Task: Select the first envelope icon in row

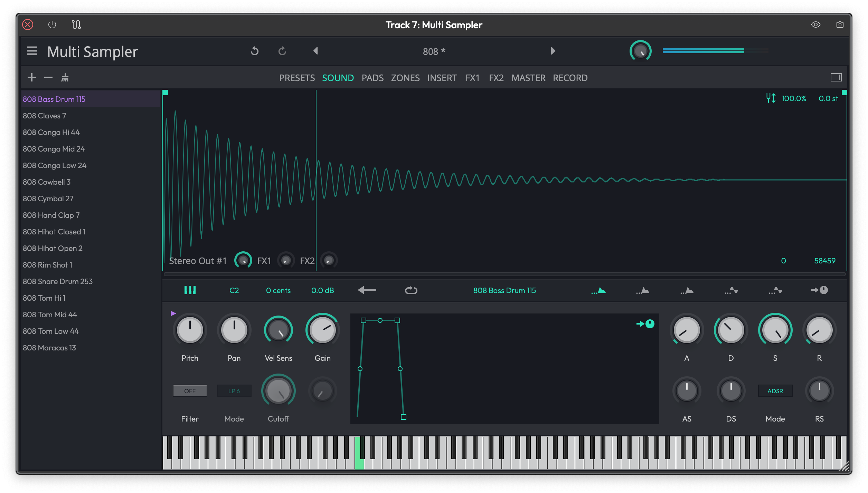Action: 598,290
